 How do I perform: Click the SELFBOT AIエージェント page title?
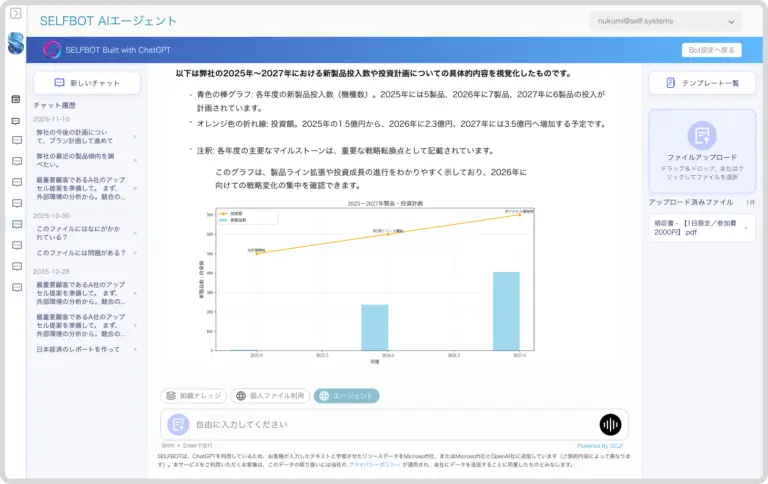[x=108, y=21]
